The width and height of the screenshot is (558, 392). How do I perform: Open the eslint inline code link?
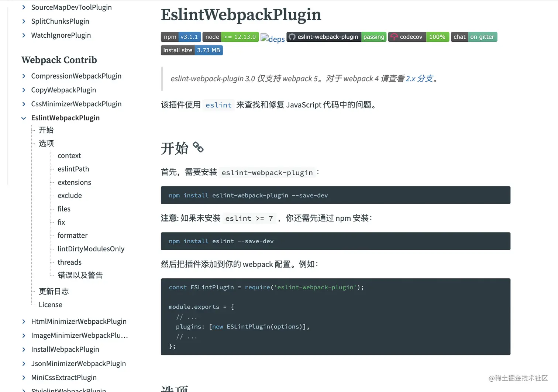(x=218, y=105)
